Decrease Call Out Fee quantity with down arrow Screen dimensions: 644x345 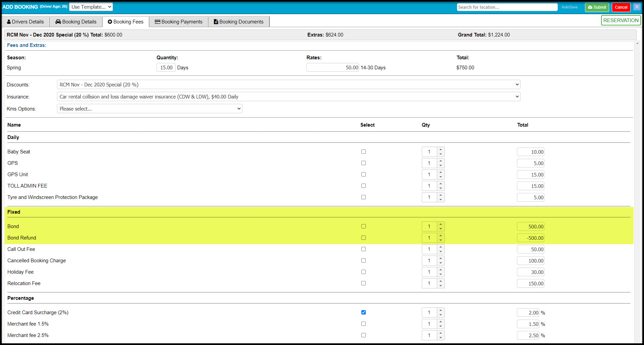(x=441, y=252)
